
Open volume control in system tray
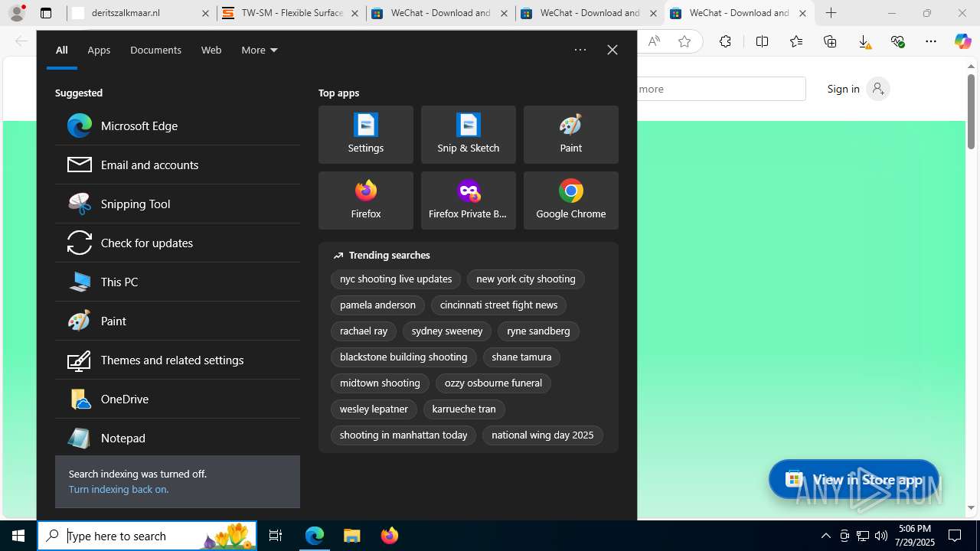[881, 536]
